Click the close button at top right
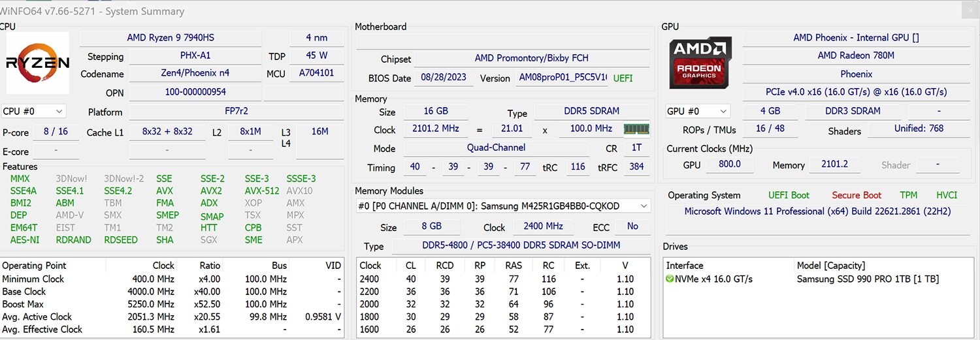 coord(972,9)
